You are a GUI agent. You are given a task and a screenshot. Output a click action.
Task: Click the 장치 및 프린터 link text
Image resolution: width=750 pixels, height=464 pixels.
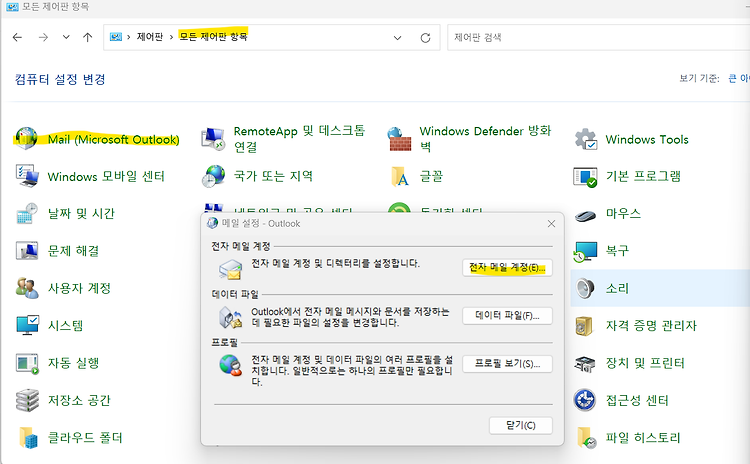645,363
